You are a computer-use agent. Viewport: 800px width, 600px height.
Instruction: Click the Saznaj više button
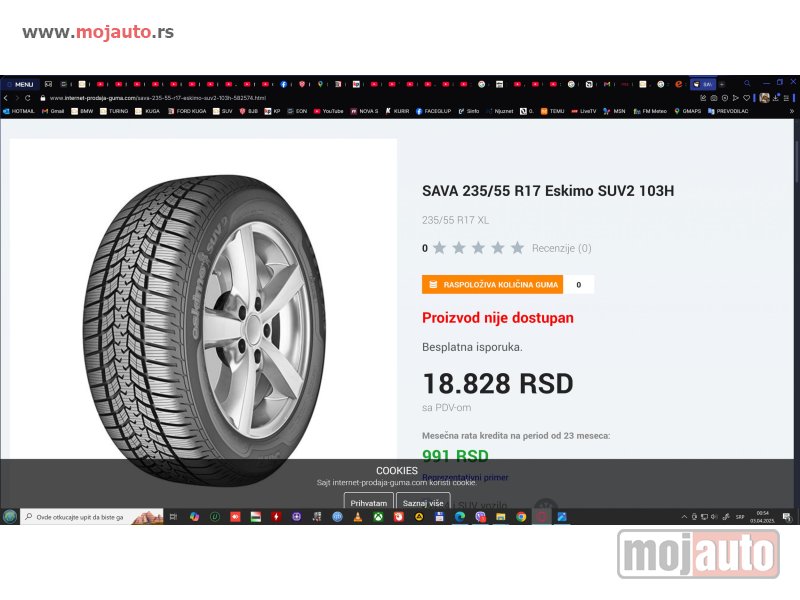[x=423, y=503]
